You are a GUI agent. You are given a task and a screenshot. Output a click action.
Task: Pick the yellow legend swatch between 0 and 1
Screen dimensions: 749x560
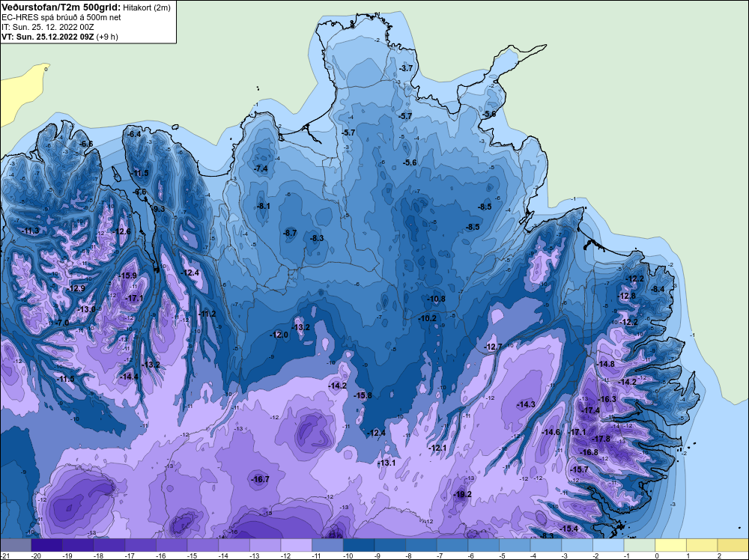pyautogui.click(x=670, y=545)
